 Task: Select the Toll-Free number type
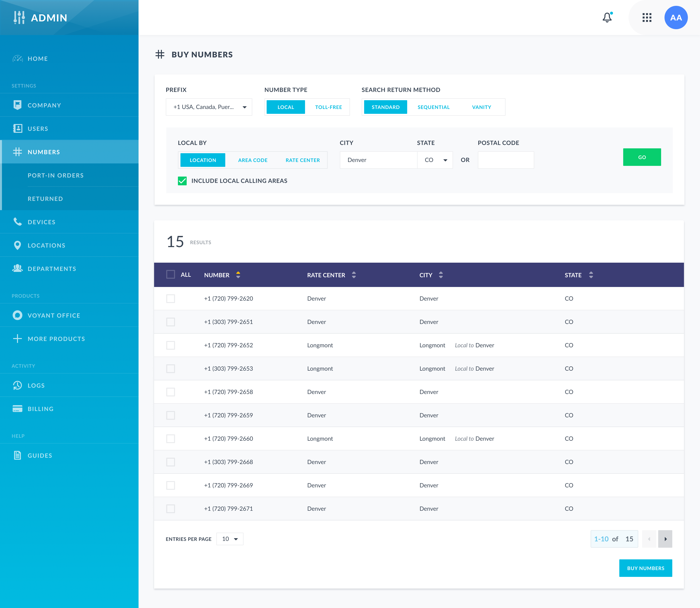[328, 107]
